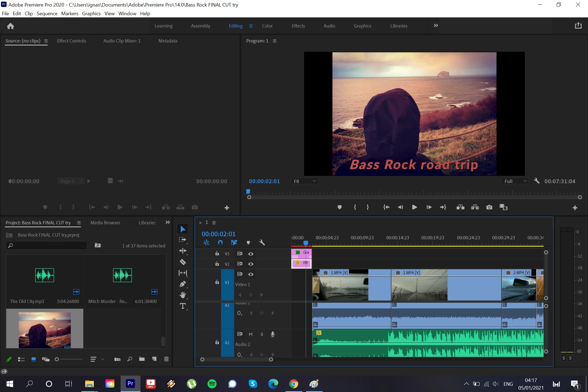Click Export Frame camera icon in Program monitor
The image size is (588, 392).
(489, 207)
